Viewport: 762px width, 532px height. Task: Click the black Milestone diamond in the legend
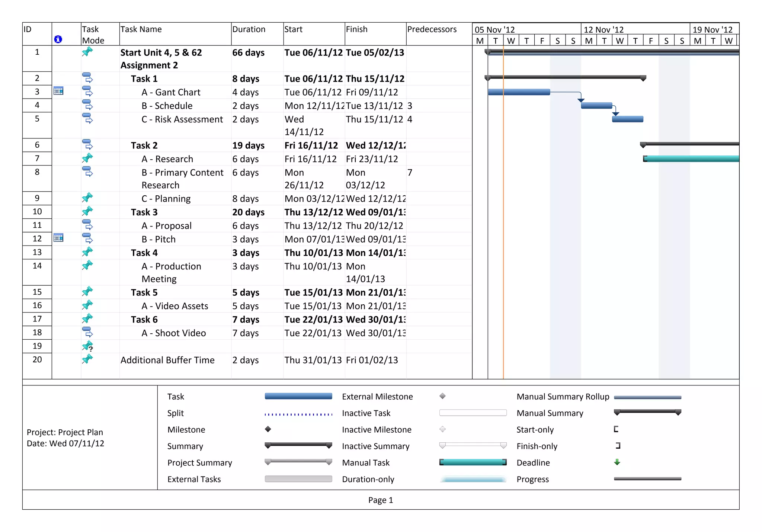[268, 429]
